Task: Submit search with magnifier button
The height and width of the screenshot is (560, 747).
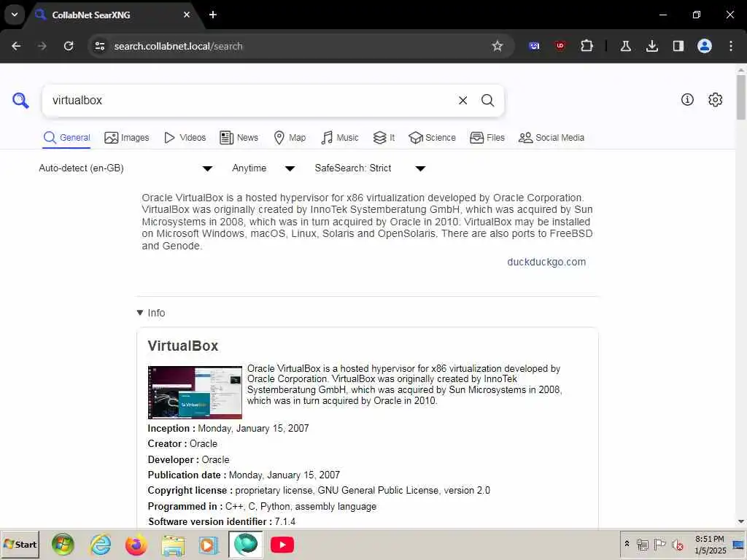Action: 487,101
